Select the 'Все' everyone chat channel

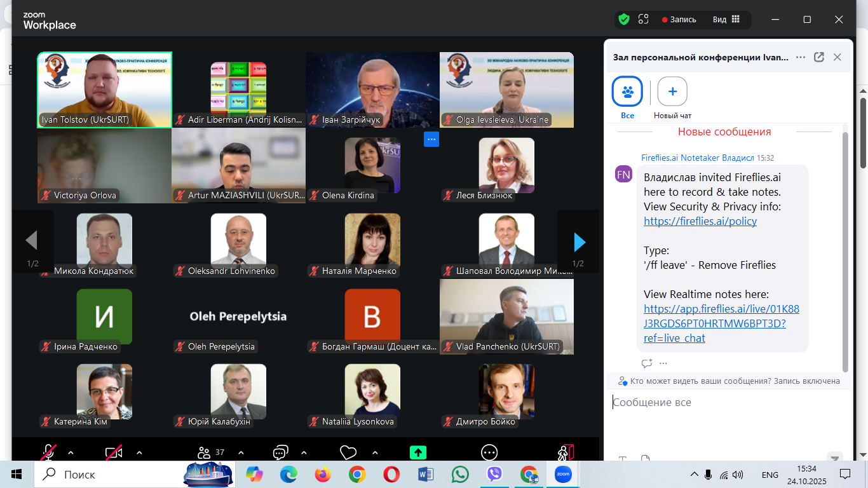(627, 92)
